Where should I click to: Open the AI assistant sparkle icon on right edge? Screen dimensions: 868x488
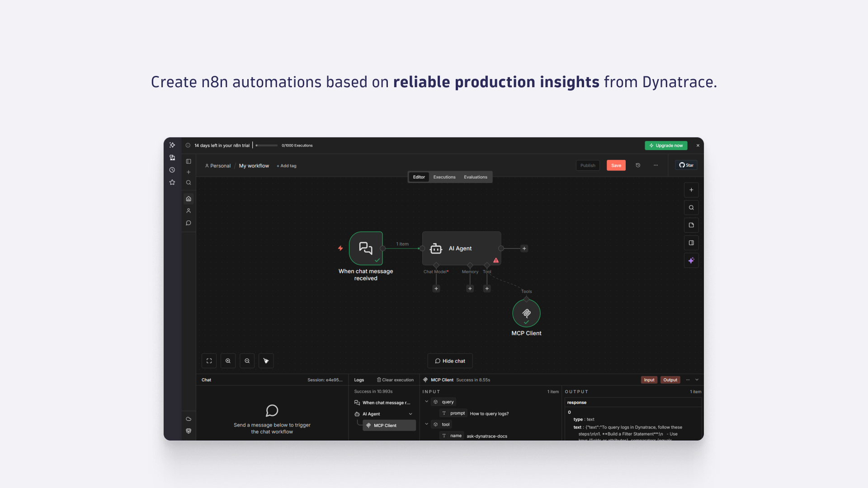click(x=691, y=260)
